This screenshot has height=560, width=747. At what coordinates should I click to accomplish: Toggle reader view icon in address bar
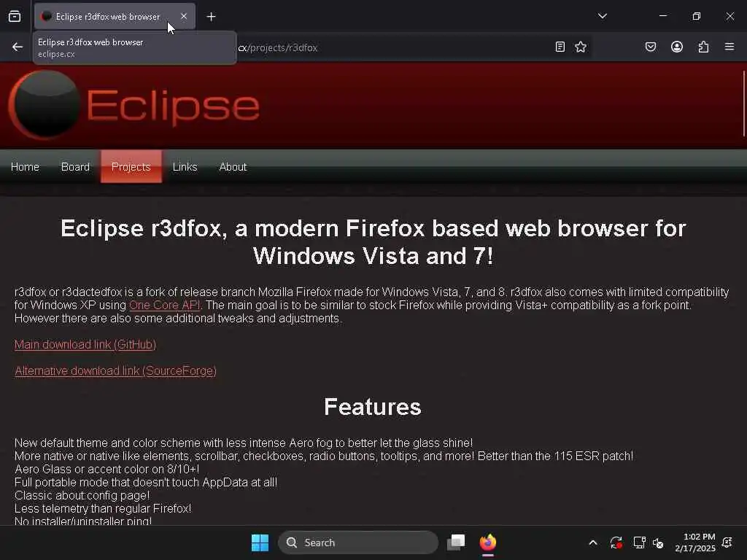click(x=560, y=47)
